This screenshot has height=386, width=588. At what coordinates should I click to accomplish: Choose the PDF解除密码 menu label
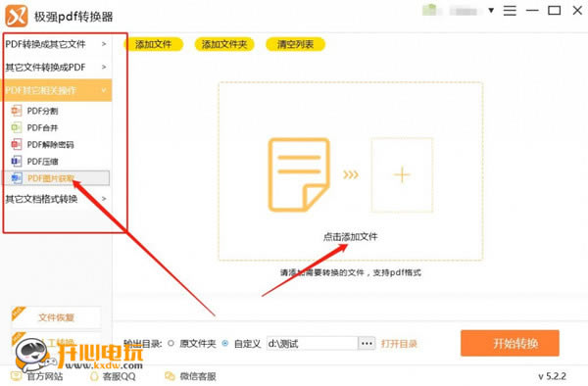(50, 145)
